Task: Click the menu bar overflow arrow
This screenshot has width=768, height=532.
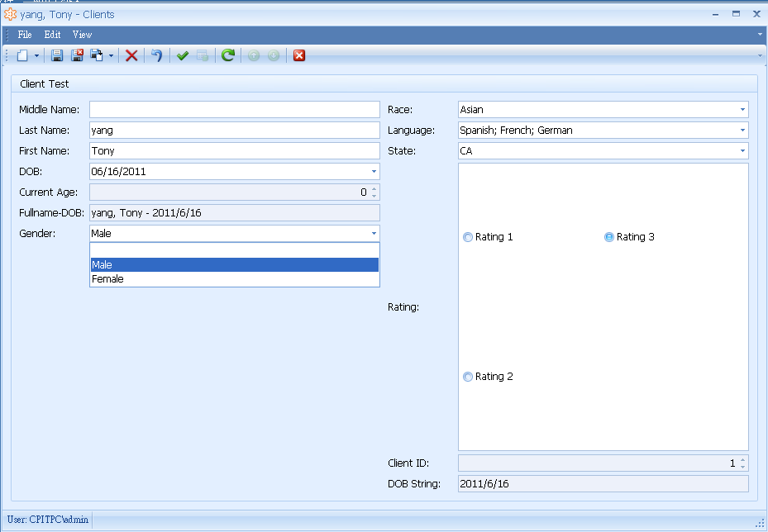Action: [761, 35]
